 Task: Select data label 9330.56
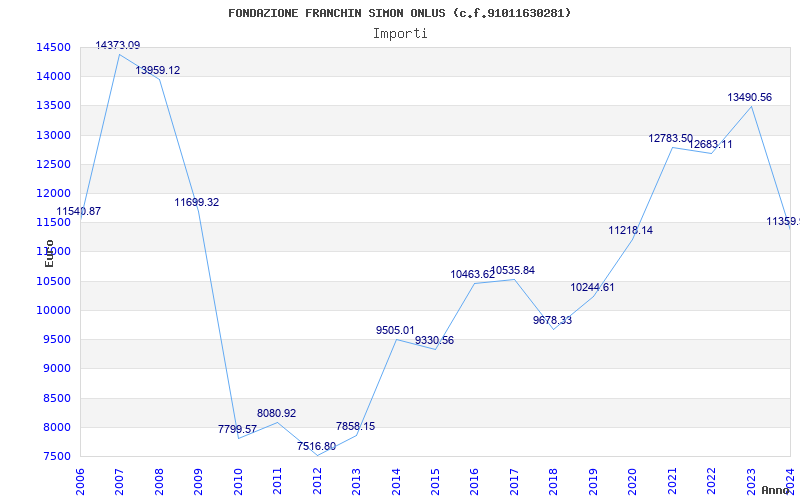434,341
